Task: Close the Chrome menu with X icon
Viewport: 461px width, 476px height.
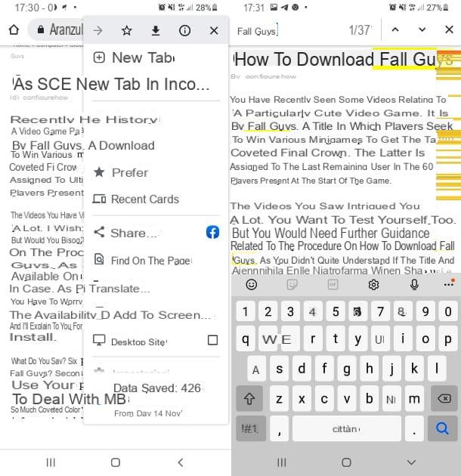Action: coord(214,30)
